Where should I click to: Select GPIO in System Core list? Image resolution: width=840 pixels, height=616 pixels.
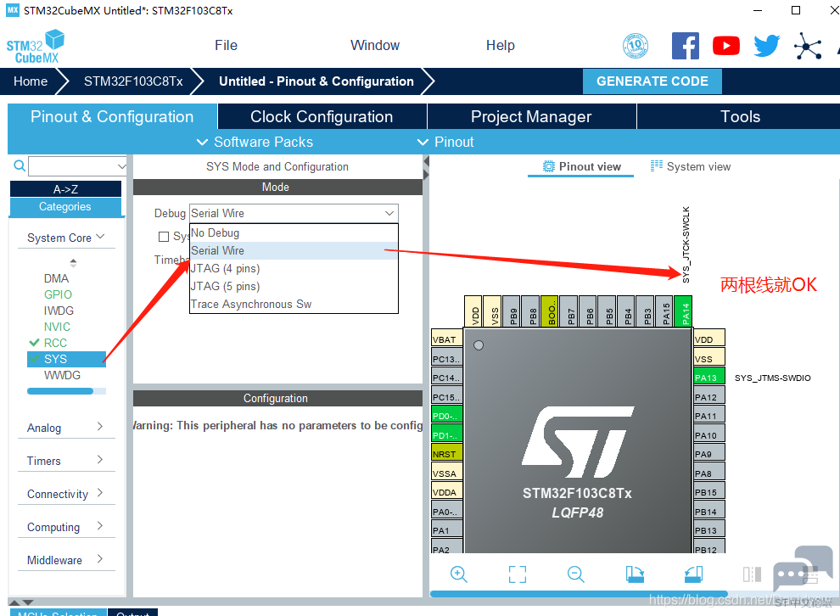pyautogui.click(x=58, y=294)
